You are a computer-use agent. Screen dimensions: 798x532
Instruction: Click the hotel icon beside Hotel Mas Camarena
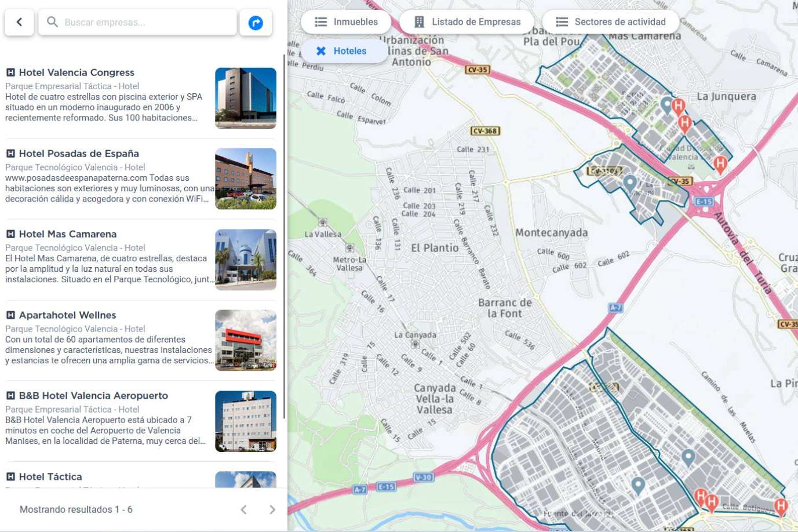[10, 234]
